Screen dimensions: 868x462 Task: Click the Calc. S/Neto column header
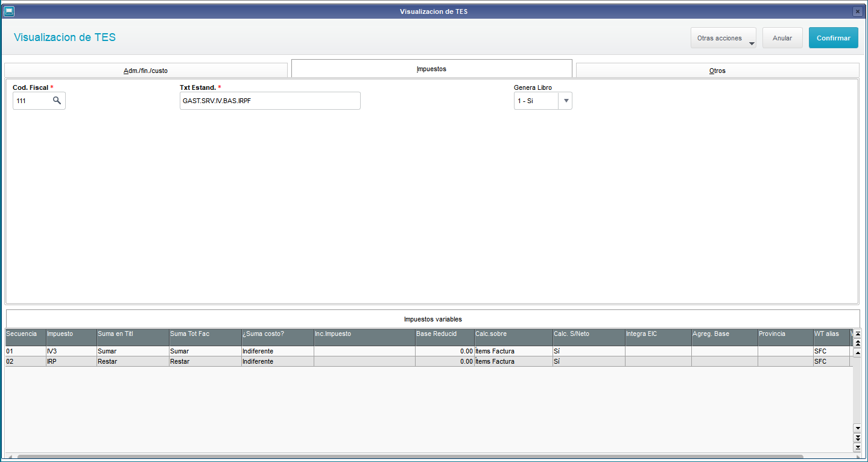(589, 337)
